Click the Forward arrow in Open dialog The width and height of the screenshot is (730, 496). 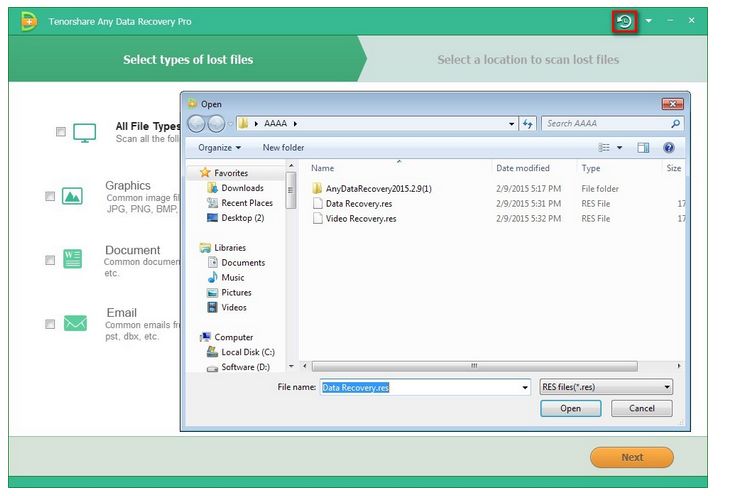[216, 123]
